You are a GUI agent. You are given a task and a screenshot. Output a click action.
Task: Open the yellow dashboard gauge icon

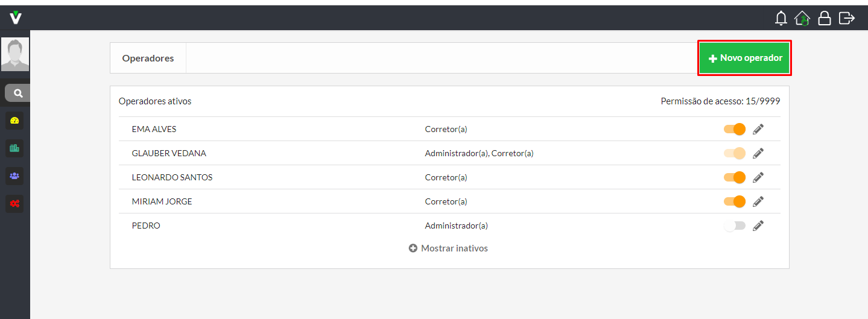click(x=15, y=121)
